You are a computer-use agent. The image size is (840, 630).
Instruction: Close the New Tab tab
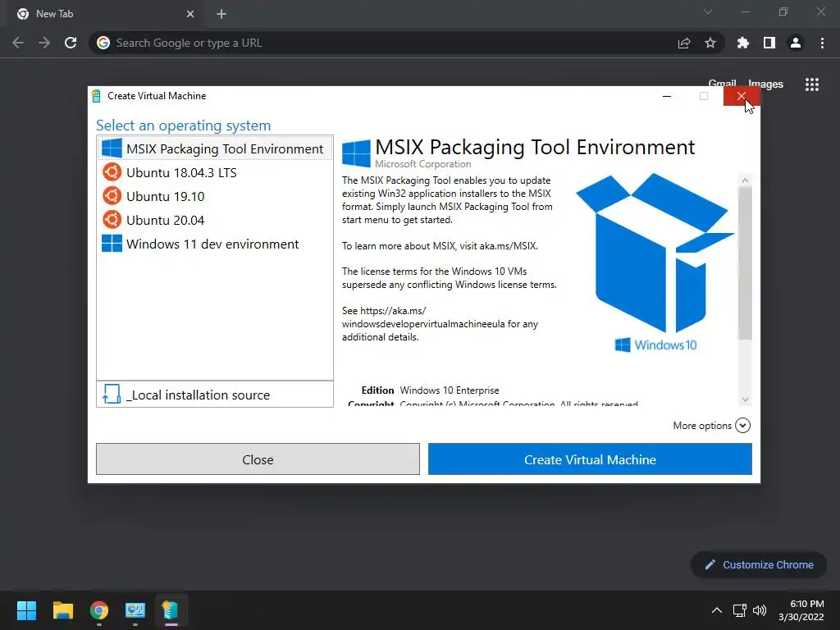pyautogui.click(x=190, y=14)
